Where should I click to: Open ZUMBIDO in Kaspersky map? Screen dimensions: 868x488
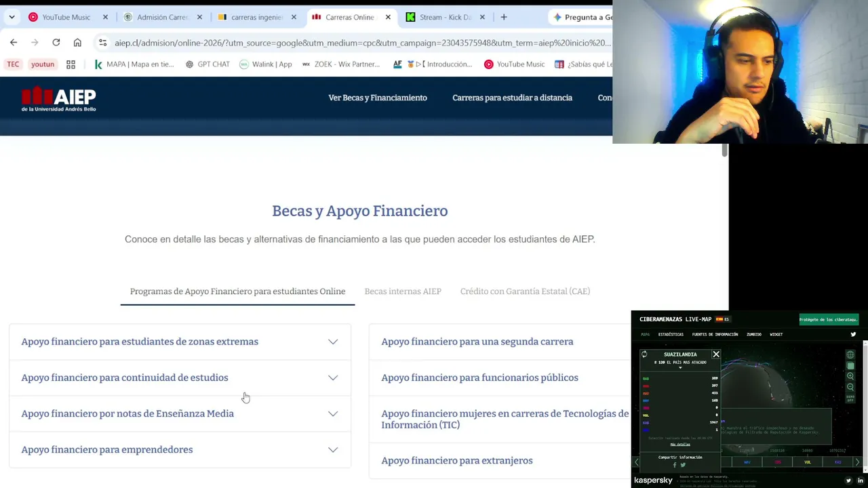[753, 334]
